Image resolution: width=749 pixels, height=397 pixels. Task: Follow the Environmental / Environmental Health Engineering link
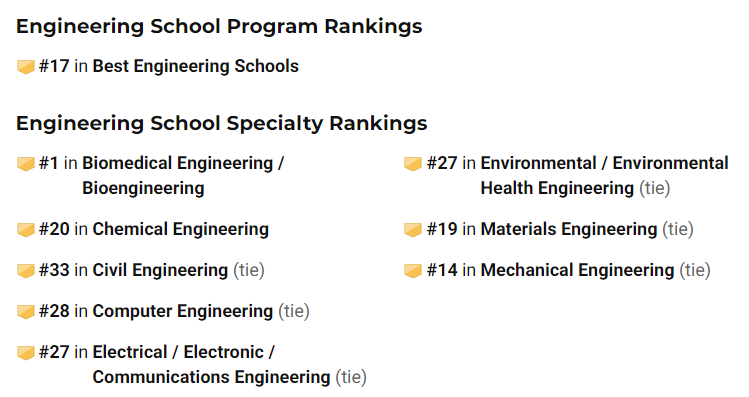point(604,175)
